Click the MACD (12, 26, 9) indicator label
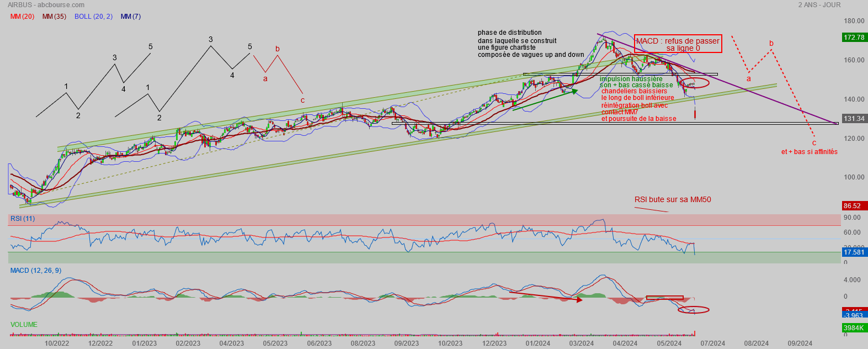 pos(36,271)
